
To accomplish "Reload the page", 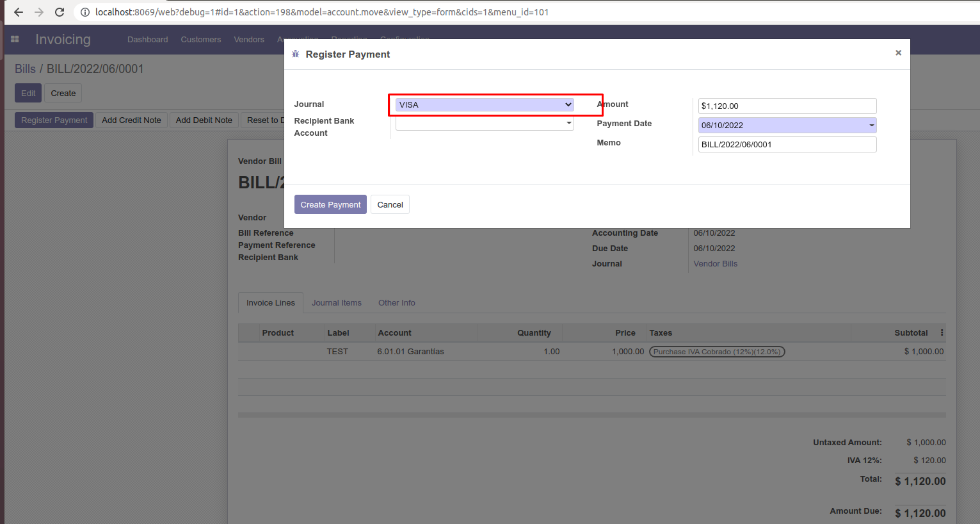I will (60, 12).
